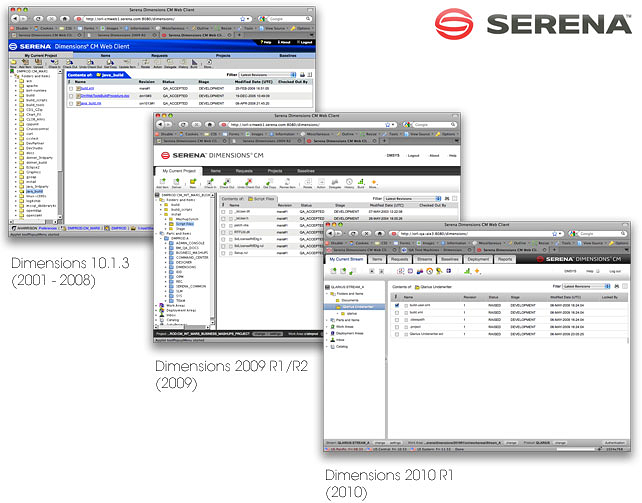
Task: Click orange star icon in Dimensions 2010 toolbar
Action: tap(477, 271)
